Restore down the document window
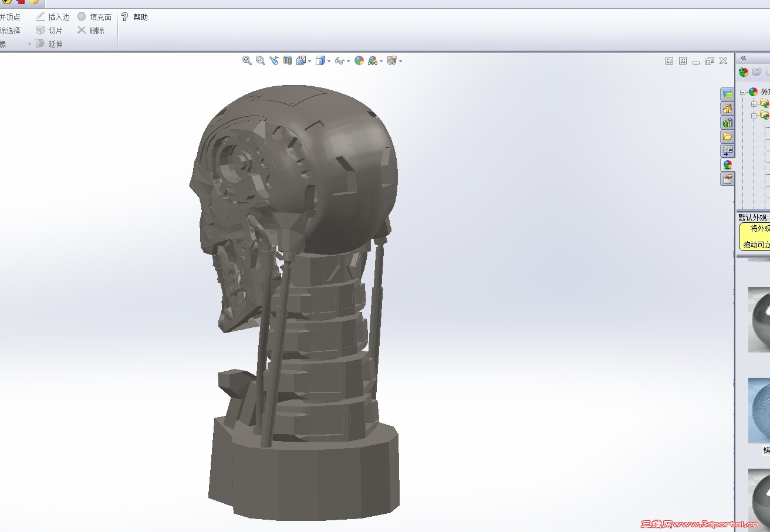Viewport: 770px width, 532px height. tap(710, 60)
